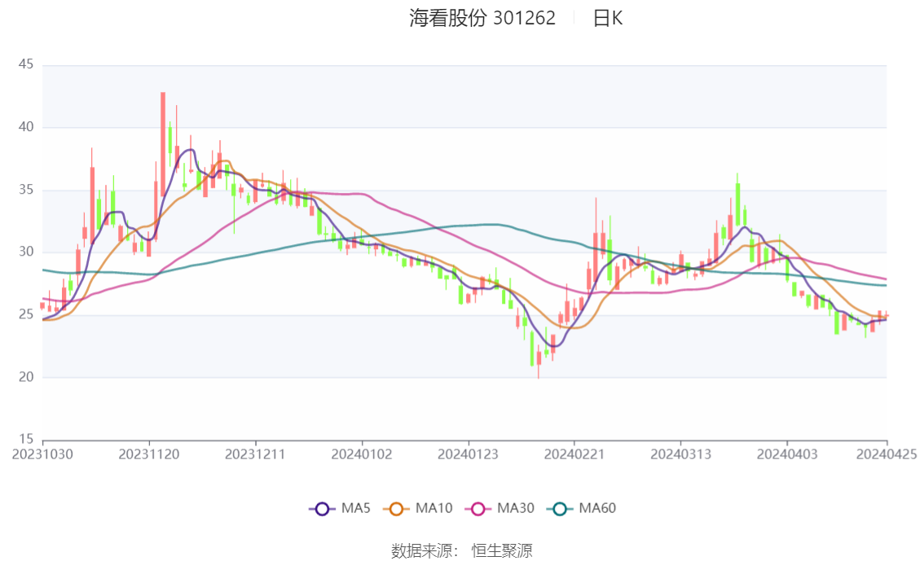Click the 20240221 x-axis date label
This screenshot has width=924, height=561.
coord(574,454)
